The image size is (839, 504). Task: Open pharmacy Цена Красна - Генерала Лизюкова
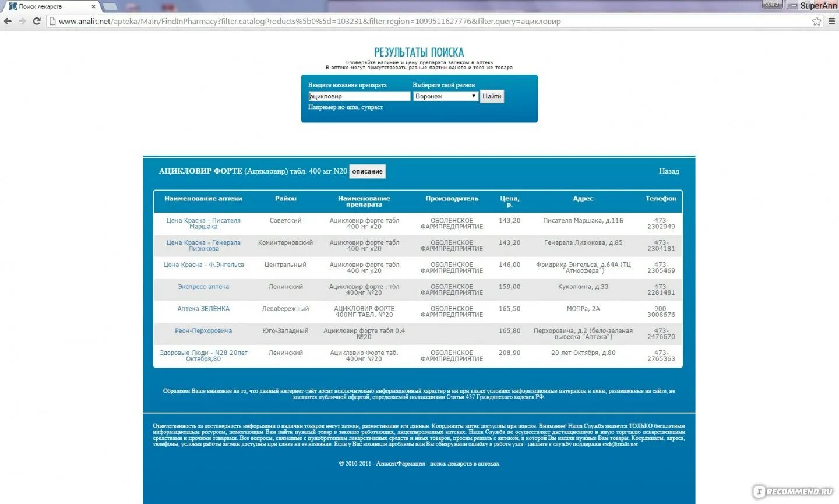click(203, 246)
